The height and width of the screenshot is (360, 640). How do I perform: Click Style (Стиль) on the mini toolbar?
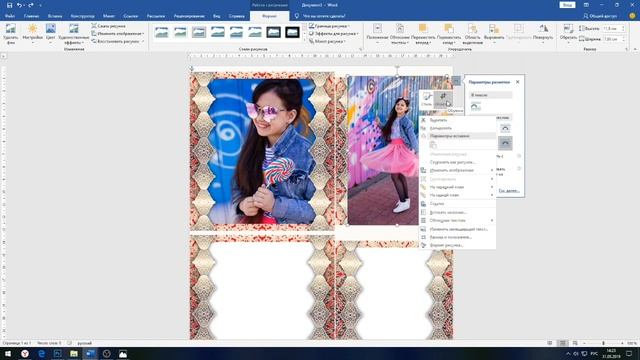(x=427, y=99)
